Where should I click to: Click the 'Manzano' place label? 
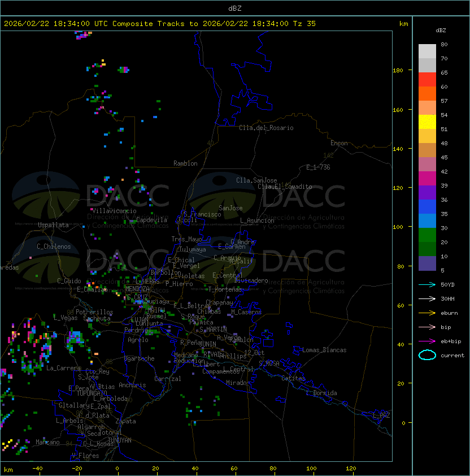click(47, 442)
